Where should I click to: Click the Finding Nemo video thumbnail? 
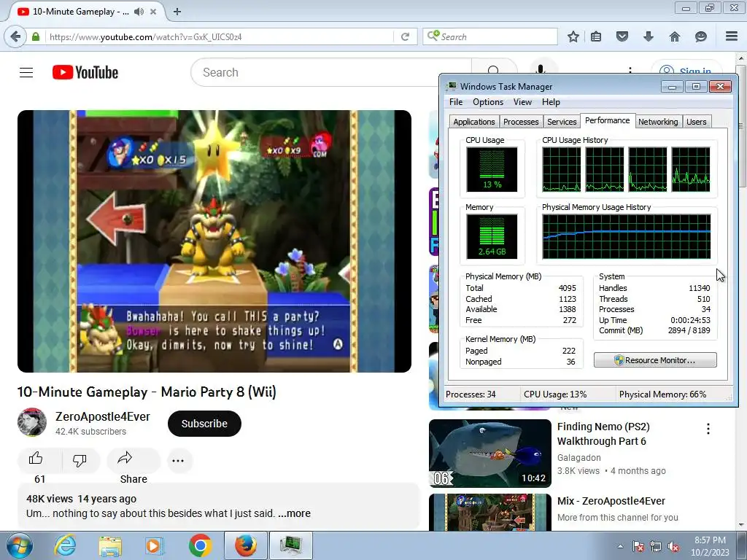point(489,454)
